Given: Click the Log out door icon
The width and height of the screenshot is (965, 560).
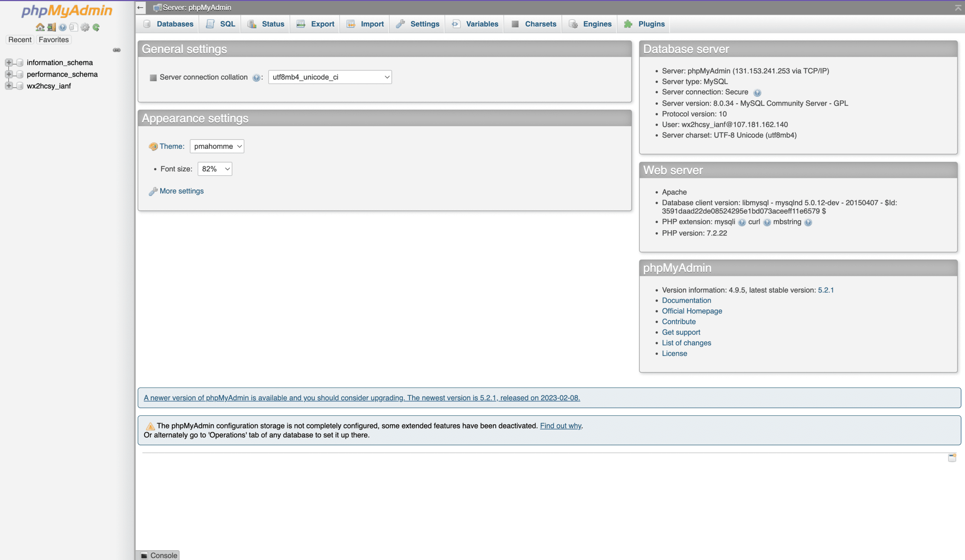Looking at the screenshot, I should tap(51, 27).
